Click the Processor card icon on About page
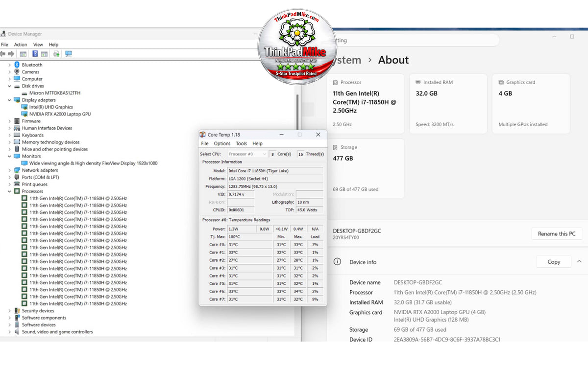 pyautogui.click(x=335, y=83)
